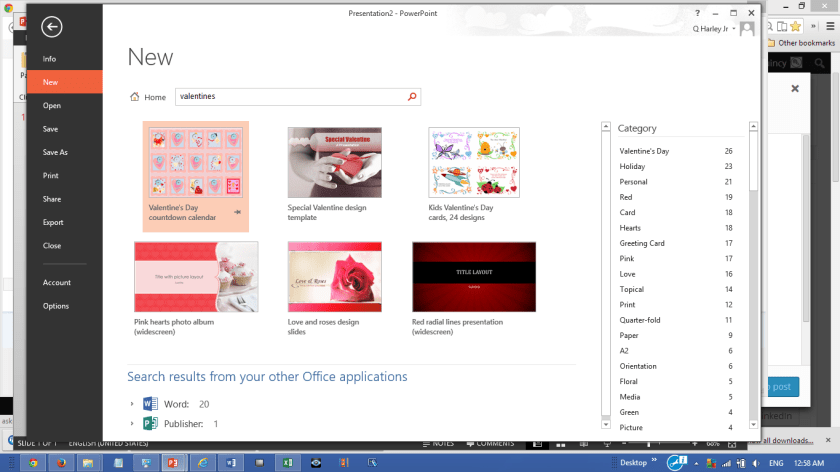Click the Publisher icon in search results
Screen dimensions: 840x472
[x=150, y=424]
